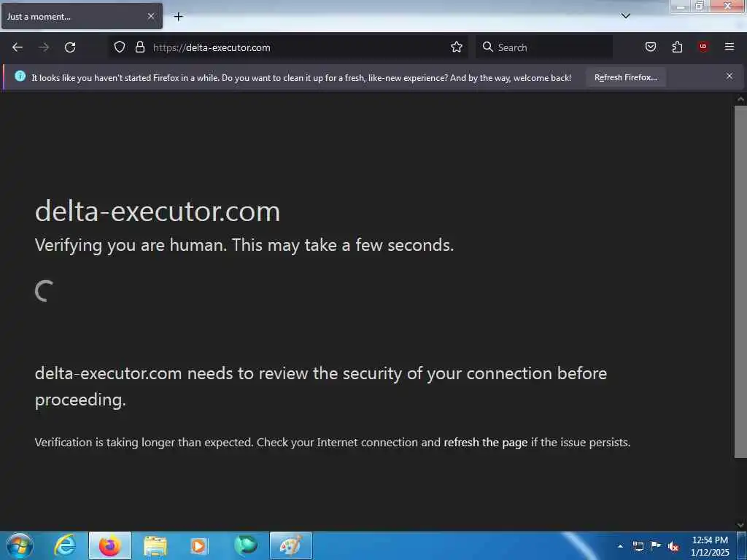Focus the Search box
The image size is (747, 560).
click(x=544, y=47)
